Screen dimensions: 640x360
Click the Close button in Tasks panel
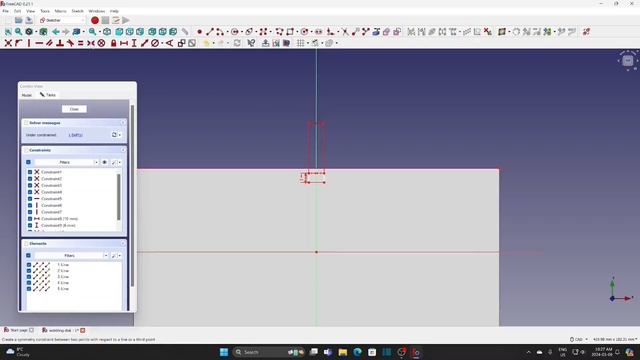click(x=74, y=109)
